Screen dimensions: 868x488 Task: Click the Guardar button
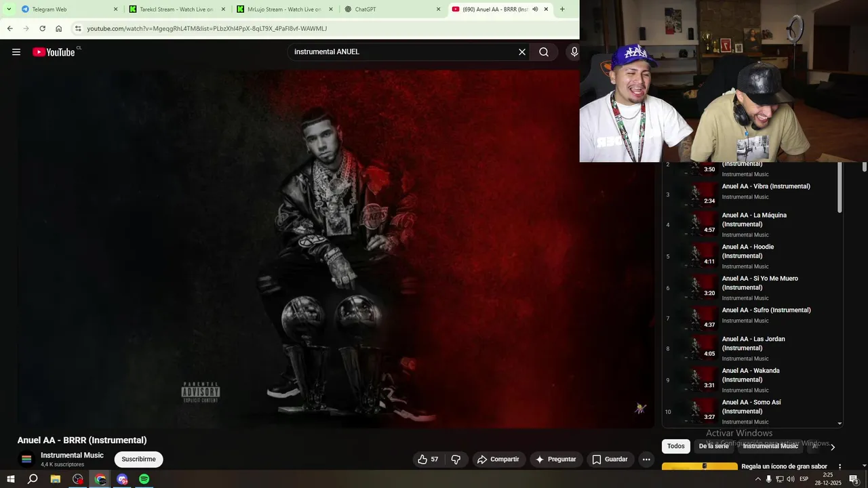coord(610,460)
